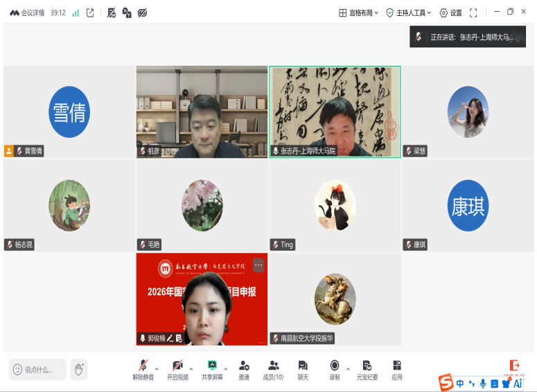Click the raise hand button
This screenshot has width=537, height=392.
point(79,369)
